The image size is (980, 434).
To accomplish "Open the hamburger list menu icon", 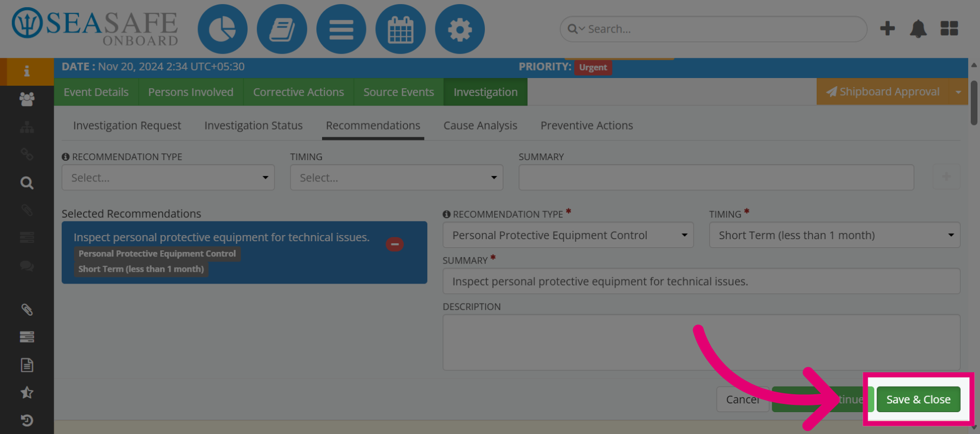I will (341, 29).
